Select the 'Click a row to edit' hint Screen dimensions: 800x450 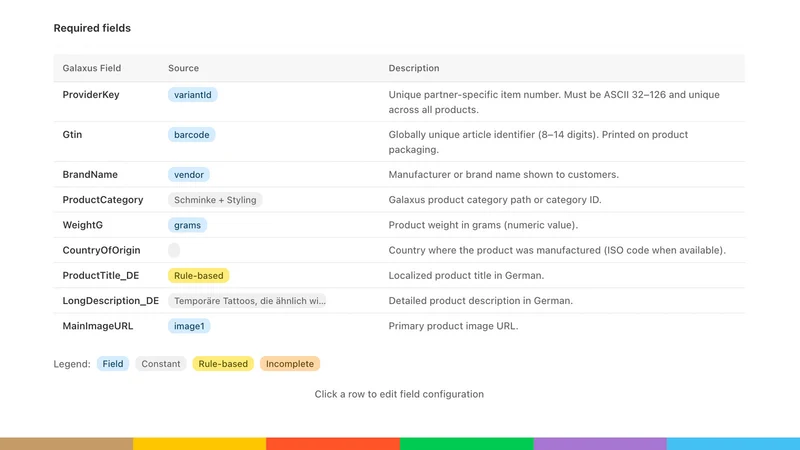tap(399, 394)
